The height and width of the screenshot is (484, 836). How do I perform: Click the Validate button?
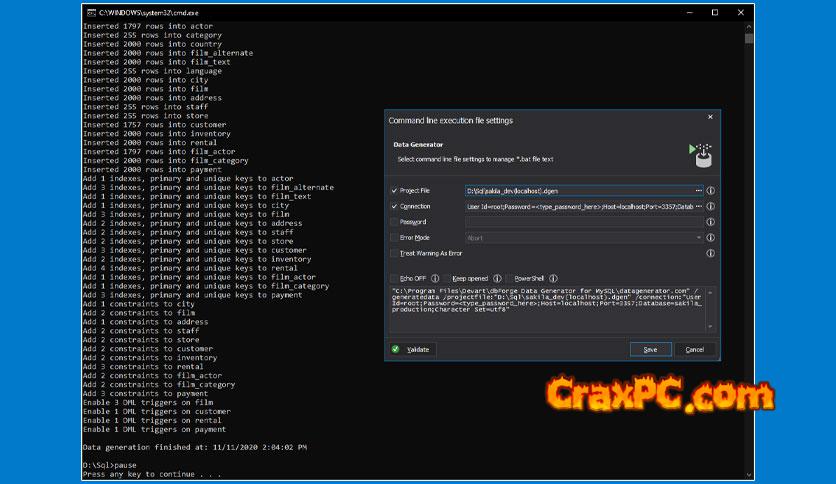pyautogui.click(x=411, y=349)
